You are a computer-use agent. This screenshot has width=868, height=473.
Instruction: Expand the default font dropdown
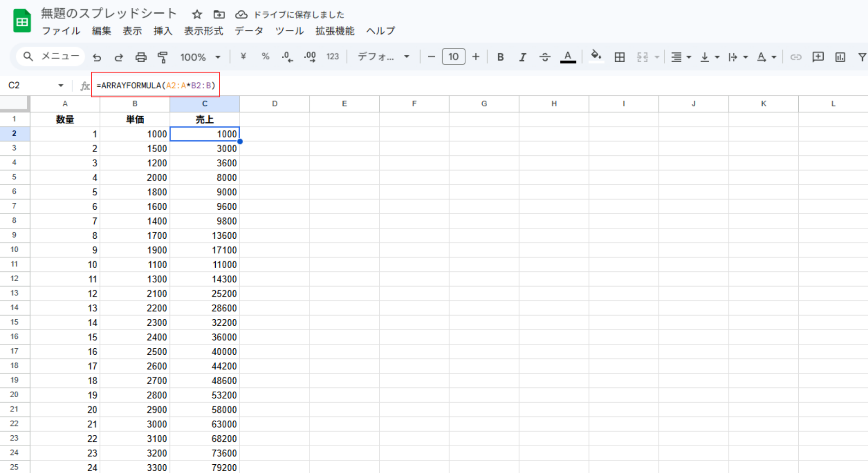384,57
